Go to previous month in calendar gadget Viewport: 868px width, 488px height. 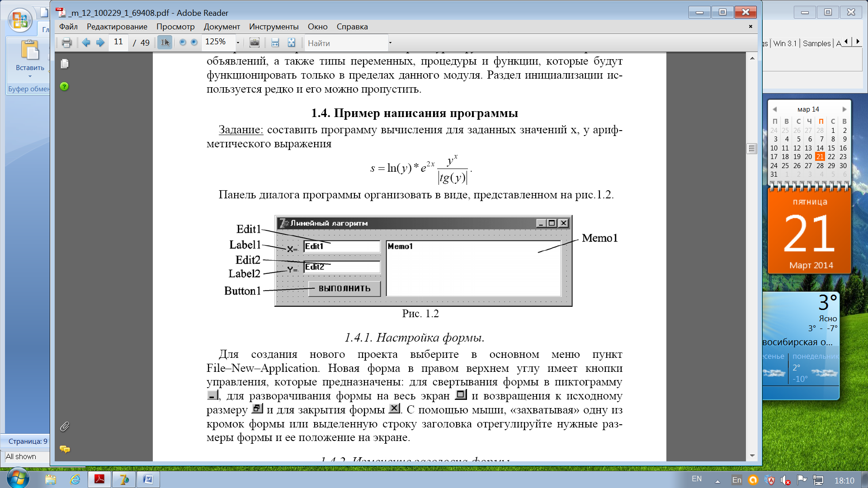pyautogui.click(x=774, y=109)
